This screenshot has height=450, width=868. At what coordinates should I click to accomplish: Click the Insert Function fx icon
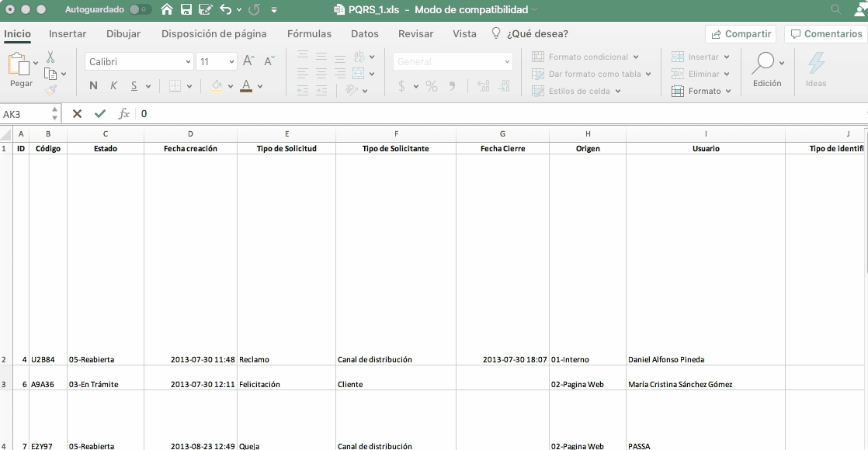pos(123,114)
